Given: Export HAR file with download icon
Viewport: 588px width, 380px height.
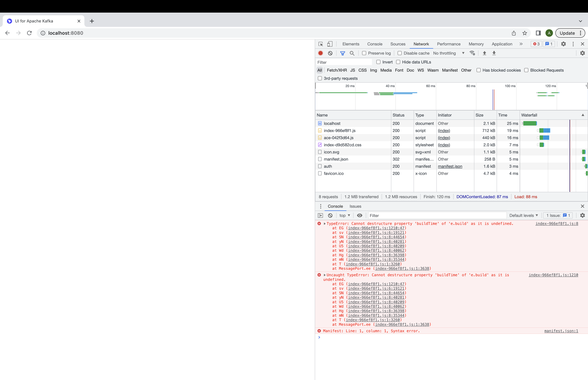Looking at the screenshot, I should (494, 53).
